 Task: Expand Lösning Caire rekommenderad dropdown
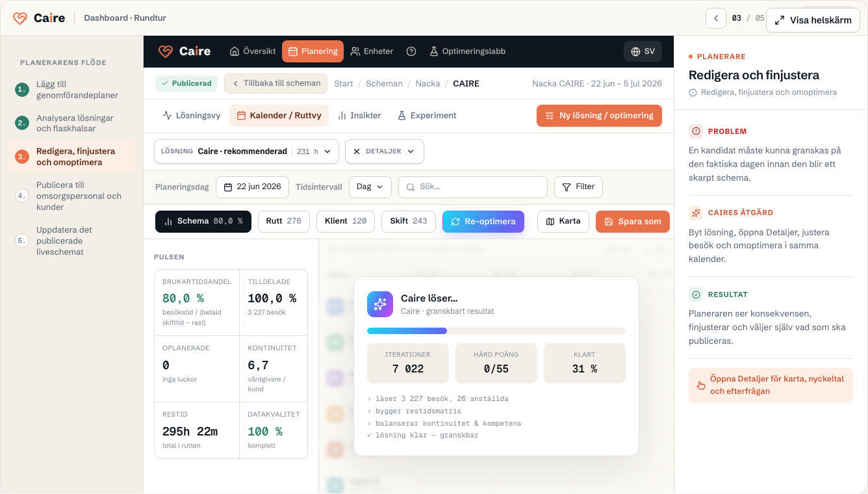coord(246,151)
